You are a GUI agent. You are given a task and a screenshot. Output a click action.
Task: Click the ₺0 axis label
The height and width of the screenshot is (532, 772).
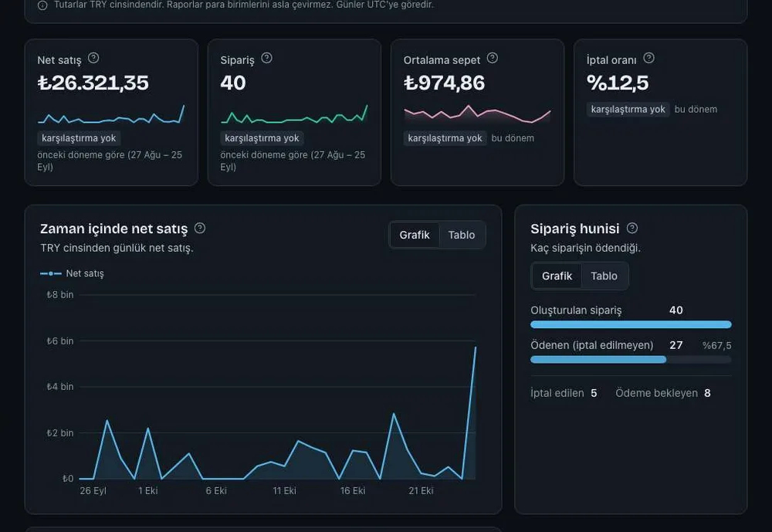[68, 478]
